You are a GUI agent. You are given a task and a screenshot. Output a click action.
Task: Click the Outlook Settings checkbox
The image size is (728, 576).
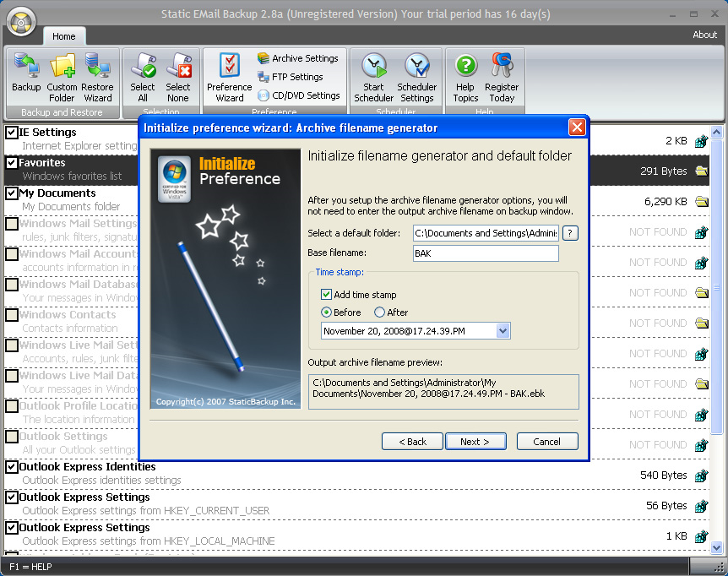point(12,437)
